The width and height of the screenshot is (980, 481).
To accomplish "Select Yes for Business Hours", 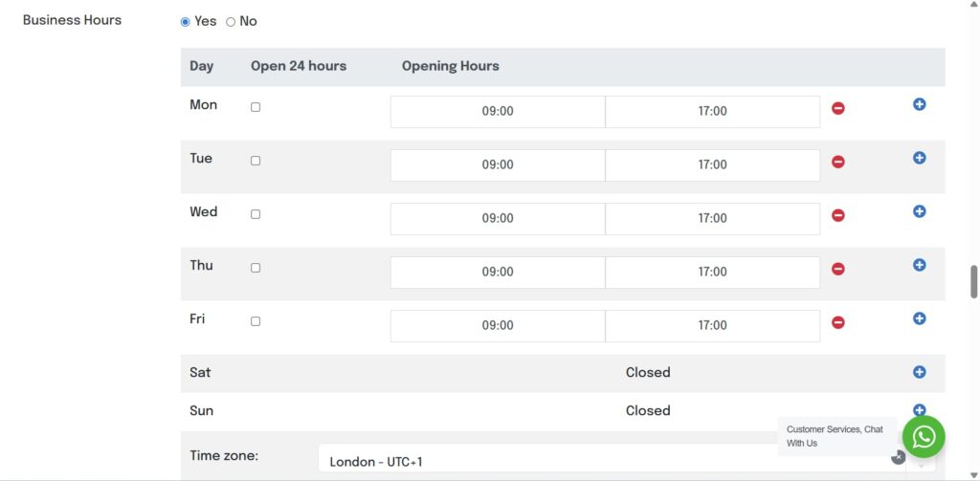I will coord(186,22).
